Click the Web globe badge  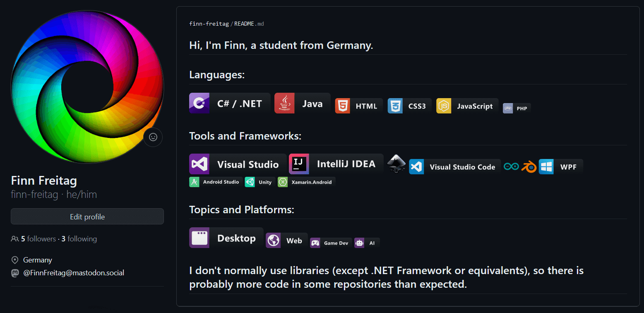pos(287,241)
